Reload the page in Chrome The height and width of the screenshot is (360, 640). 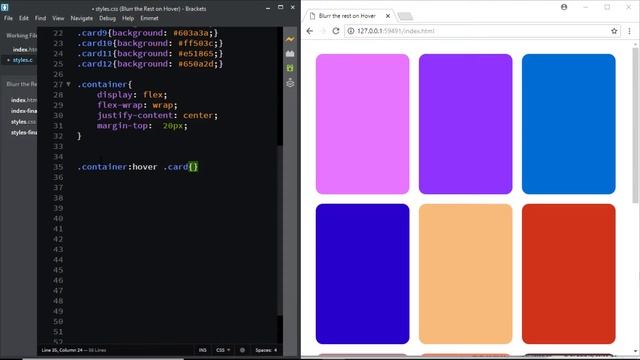[336, 31]
